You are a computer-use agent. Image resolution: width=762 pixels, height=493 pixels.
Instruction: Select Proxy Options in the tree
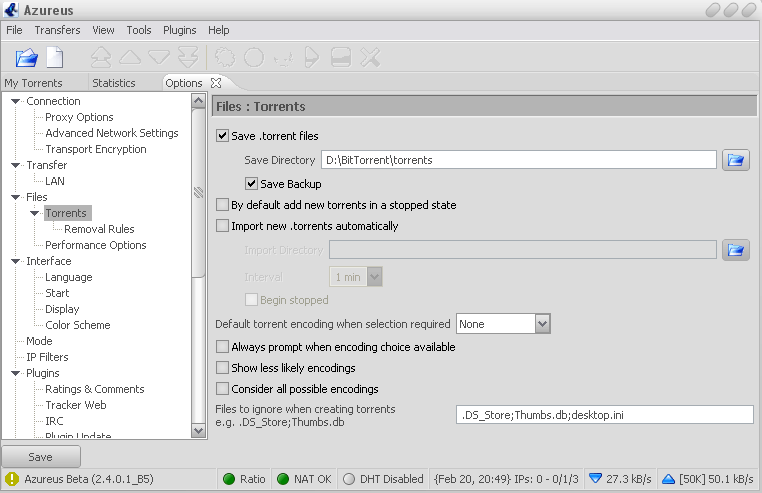tap(79, 117)
